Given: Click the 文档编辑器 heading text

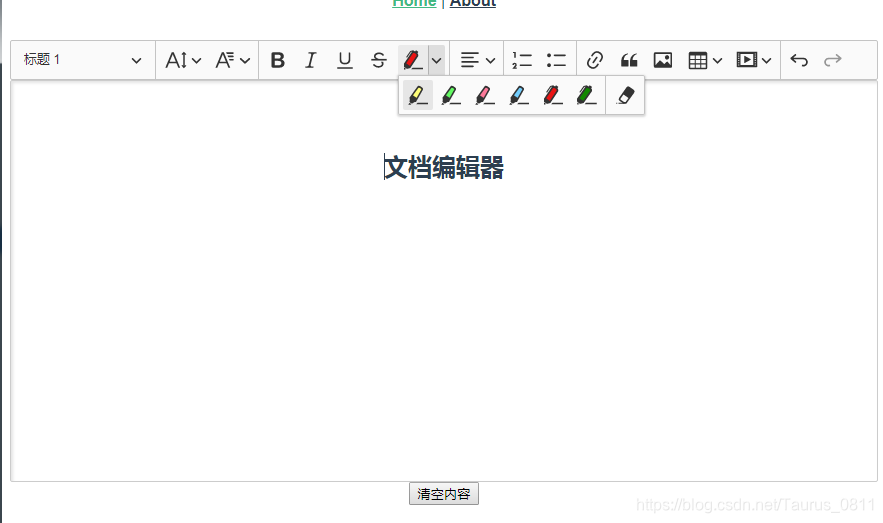Looking at the screenshot, I should click(444, 167).
